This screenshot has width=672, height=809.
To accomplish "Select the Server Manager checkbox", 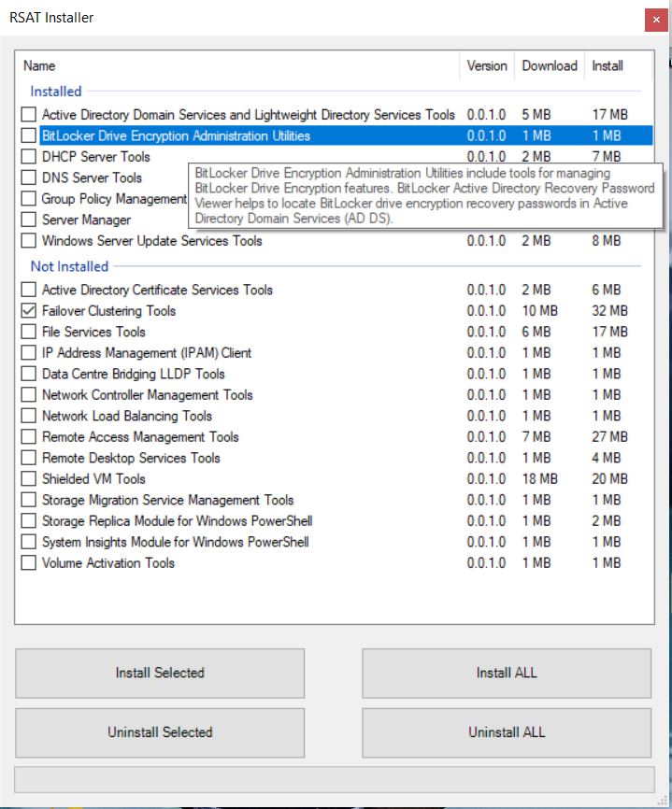I will click(29, 220).
